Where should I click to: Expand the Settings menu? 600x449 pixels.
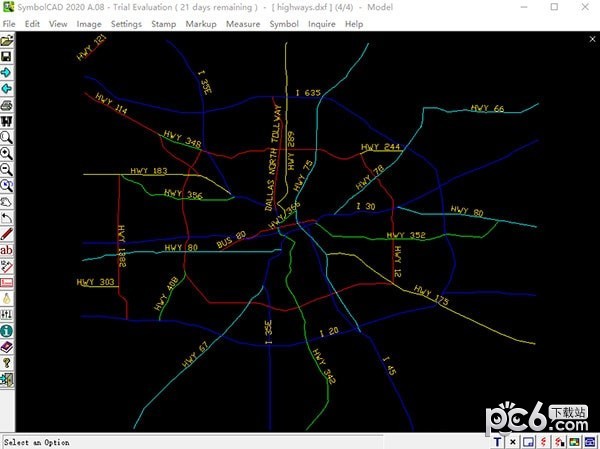(126, 23)
